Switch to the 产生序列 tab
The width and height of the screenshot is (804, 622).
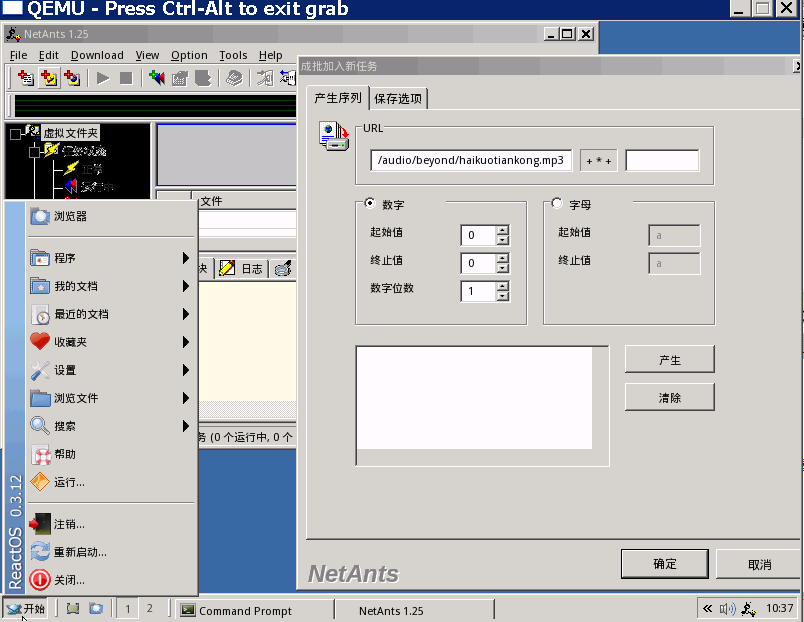(338, 97)
